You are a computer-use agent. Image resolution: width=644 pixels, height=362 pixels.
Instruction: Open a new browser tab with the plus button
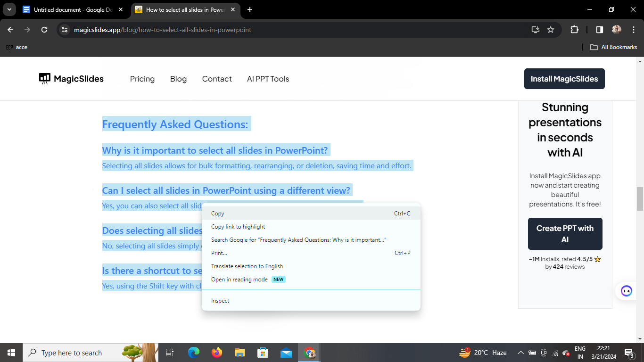tap(250, 9)
